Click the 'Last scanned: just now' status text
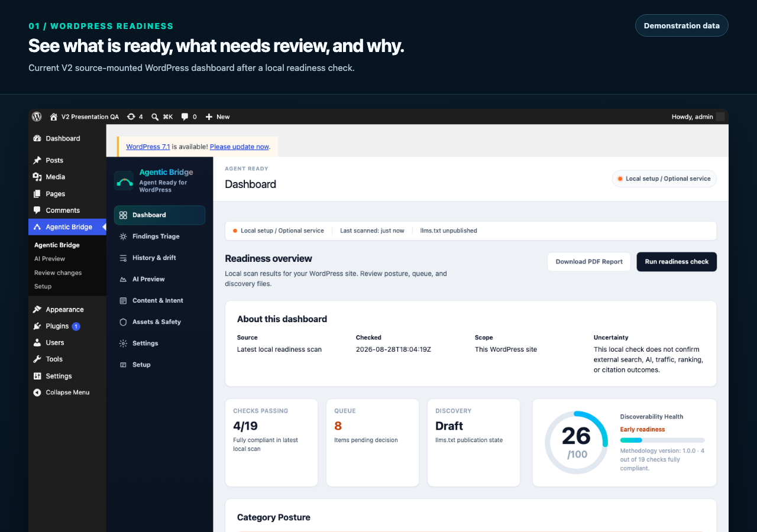This screenshot has height=532, width=757. (372, 231)
